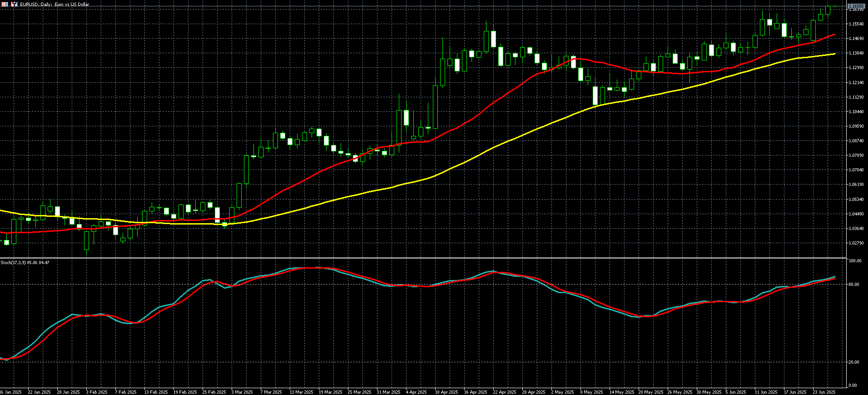The height and width of the screenshot is (395, 868).
Task: Click the 20.00 stochastic level label
Action: [853, 362]
